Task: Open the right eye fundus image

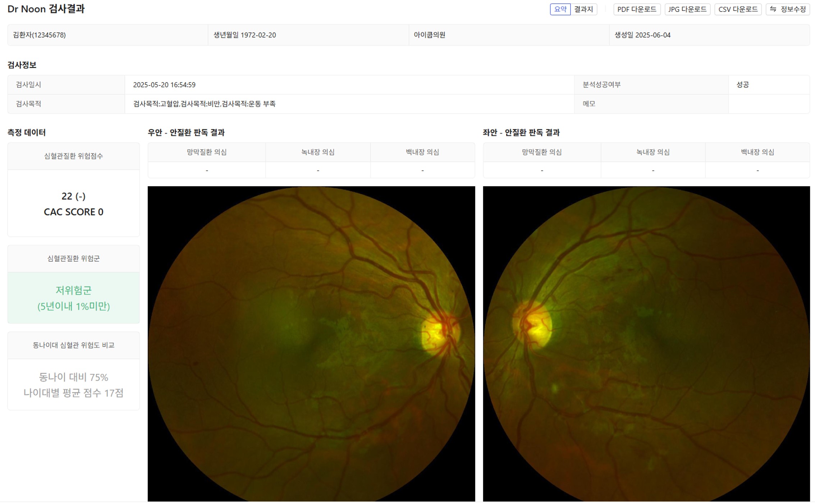Action: (x=311, y=343)
